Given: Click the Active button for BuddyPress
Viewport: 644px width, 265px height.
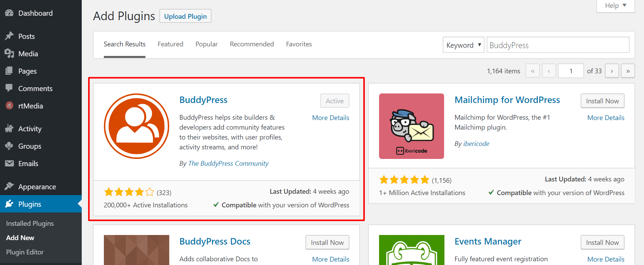Looking at the screenshot, I should click(335, 101).
